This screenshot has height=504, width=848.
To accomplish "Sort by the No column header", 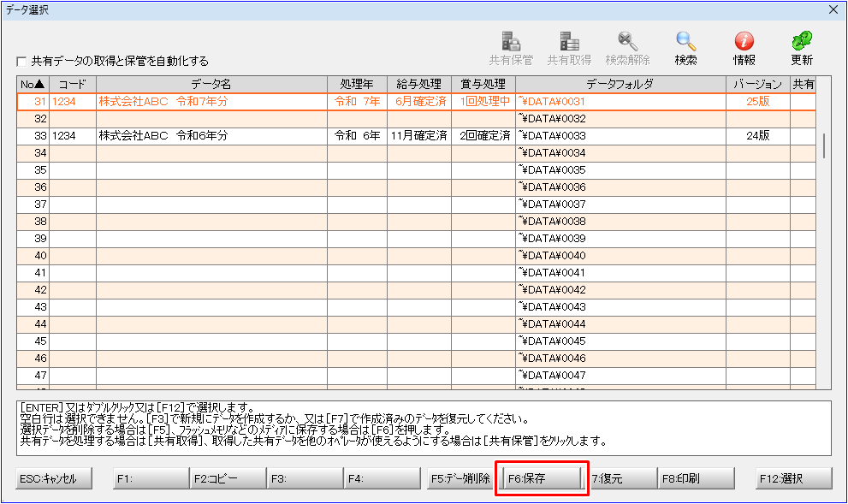I will 33,84.
